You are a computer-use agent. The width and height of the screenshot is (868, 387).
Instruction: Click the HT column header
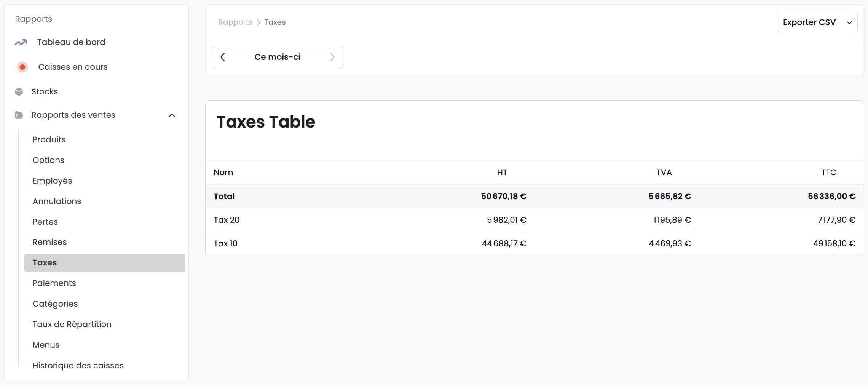pos(502,172)
